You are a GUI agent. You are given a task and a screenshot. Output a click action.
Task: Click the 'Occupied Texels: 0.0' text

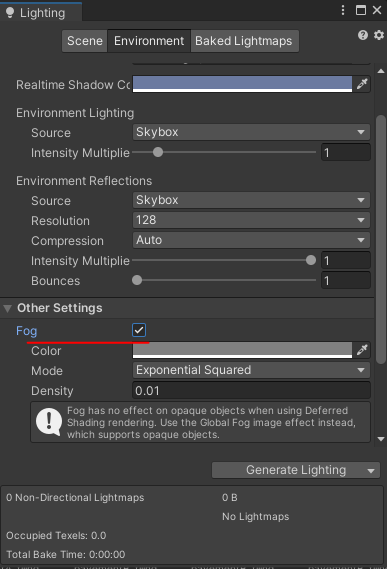[56, 536]
